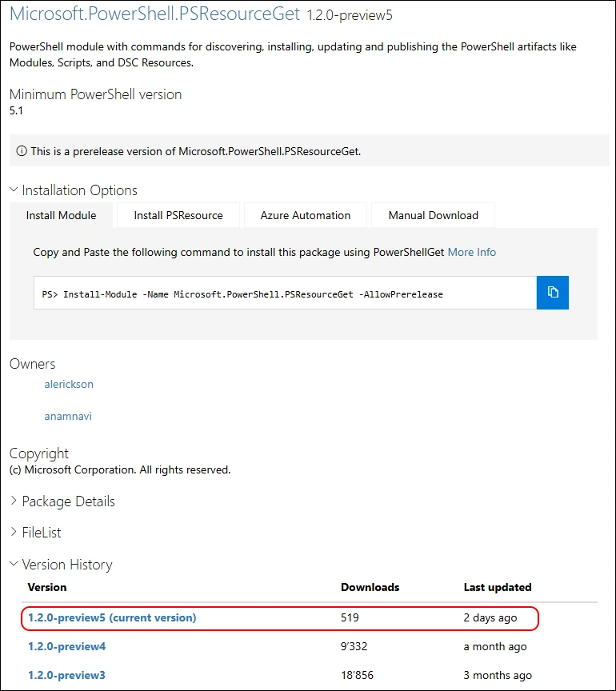
Task: Click the copy command icon button
Action: tap(552, 293)
